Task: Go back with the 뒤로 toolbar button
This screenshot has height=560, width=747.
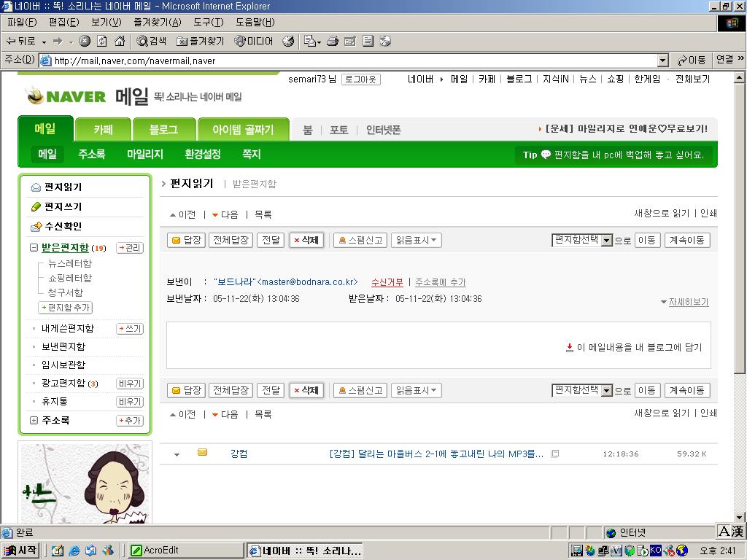Action: [21, 42]
